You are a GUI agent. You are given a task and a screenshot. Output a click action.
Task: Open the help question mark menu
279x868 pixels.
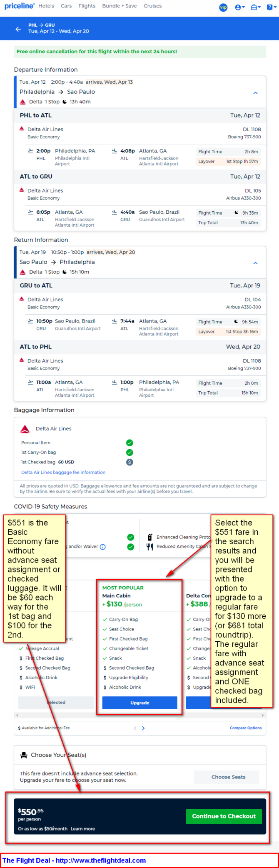[271, 8]
